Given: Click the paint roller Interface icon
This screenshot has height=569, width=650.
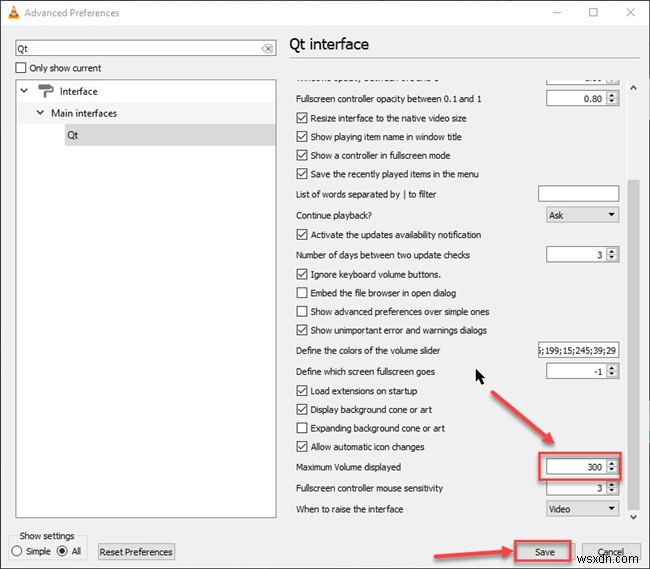Looking at the screenshot, I should [46, 91].
